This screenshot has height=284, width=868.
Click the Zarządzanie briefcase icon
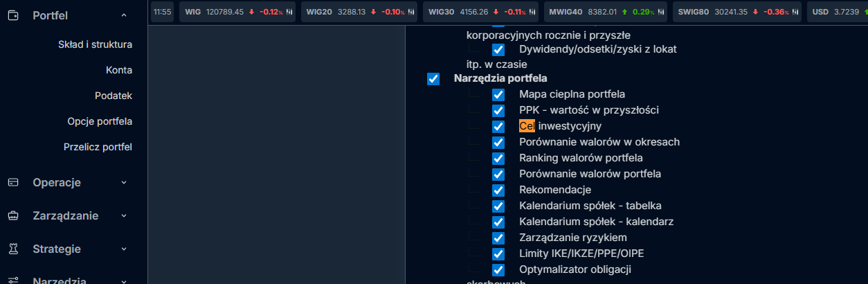pyautogui.click(x=13, y=215)
